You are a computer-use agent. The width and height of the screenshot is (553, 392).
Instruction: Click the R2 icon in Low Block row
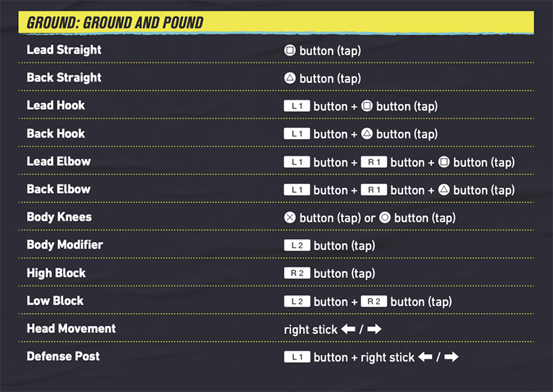(x=373, y=301)
